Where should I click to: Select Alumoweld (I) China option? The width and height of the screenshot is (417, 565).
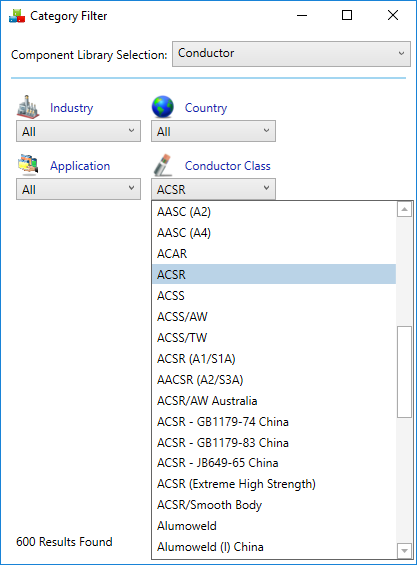coord(274,547)
